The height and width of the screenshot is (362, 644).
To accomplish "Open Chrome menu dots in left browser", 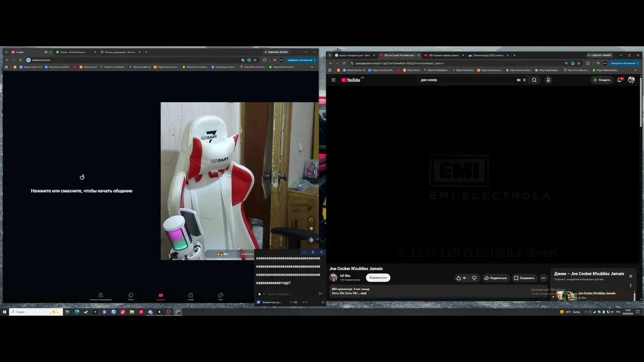I will 315,60.
